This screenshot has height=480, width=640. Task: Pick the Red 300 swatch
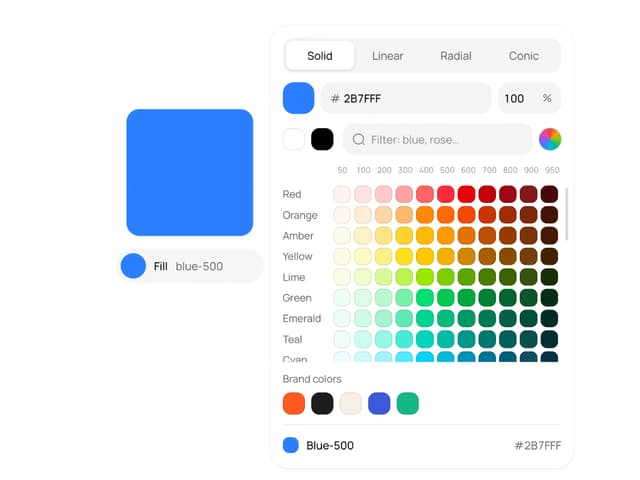click(x=404, y=194)
